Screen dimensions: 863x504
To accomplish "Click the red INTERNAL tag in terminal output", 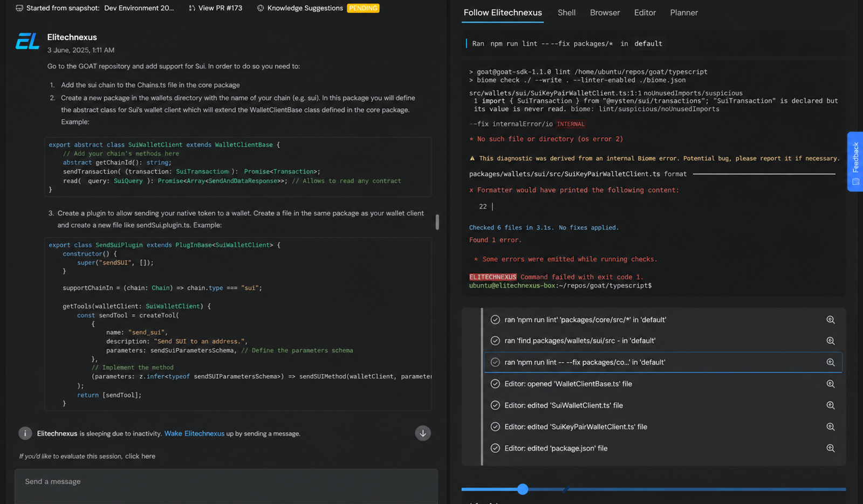I will (x=571, y=124).
